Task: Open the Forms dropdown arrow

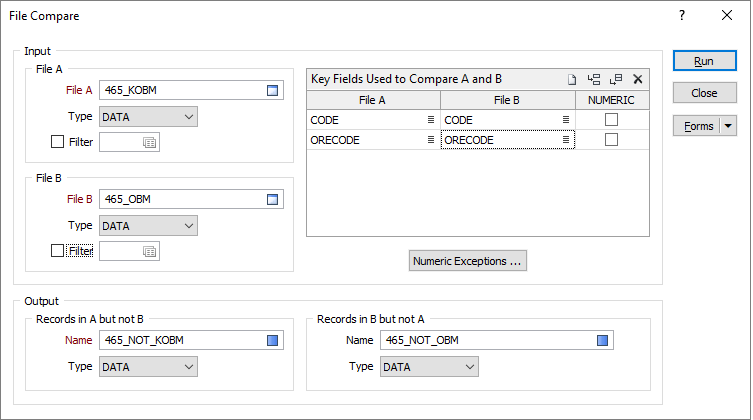Action: click(728, 126)
